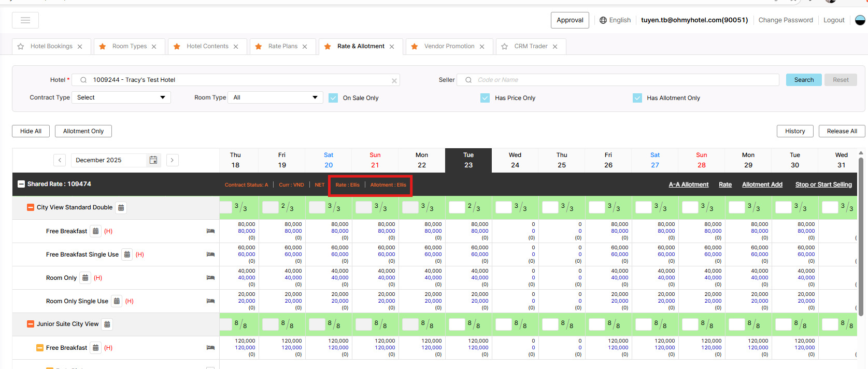
Task: Clear the Hotel field with X icon
Action: pyautogui.click(x=394, y=80)
